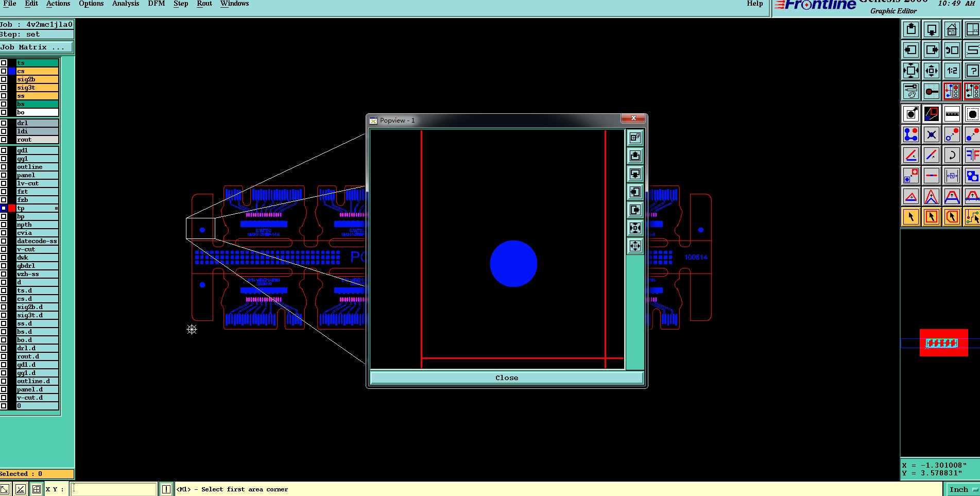
Task: Click the dashed-box pad selection icon
Action: (x=972, y=114)
